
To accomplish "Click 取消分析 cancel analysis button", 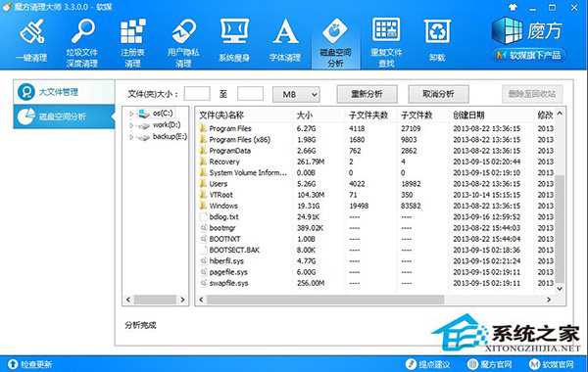I will (x=438, y=94).
